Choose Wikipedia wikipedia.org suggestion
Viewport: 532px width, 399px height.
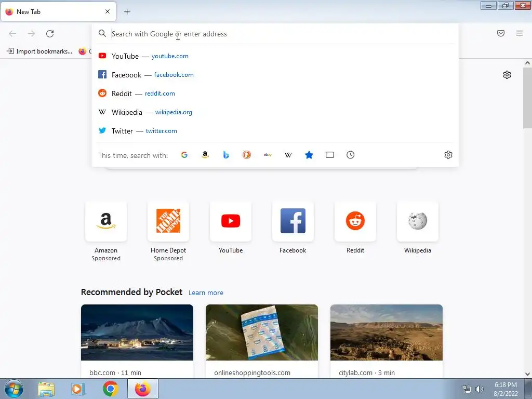[275, 112]
